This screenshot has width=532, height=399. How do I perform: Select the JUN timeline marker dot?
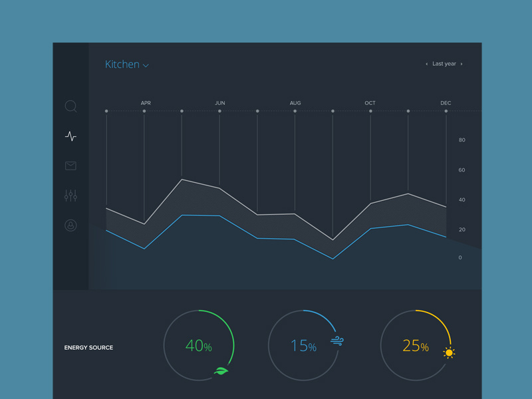pyautogui.click(x=219, y=111)
